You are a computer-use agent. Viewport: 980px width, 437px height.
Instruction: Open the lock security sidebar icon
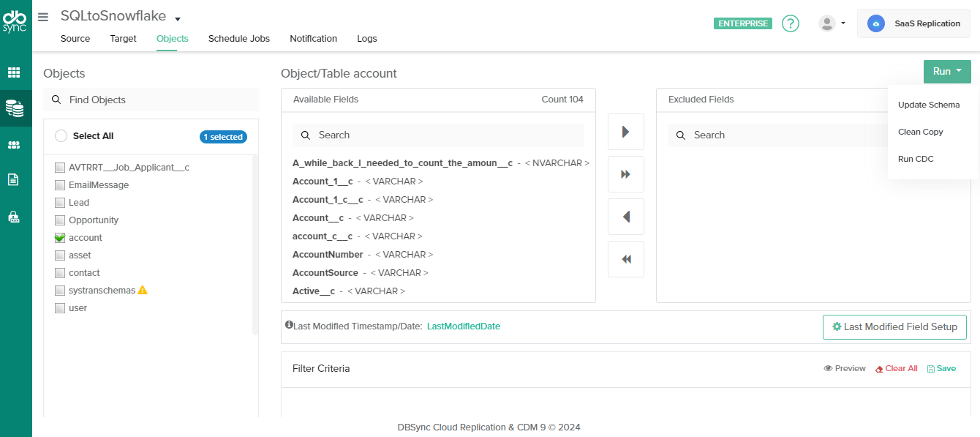click(14, 217)
